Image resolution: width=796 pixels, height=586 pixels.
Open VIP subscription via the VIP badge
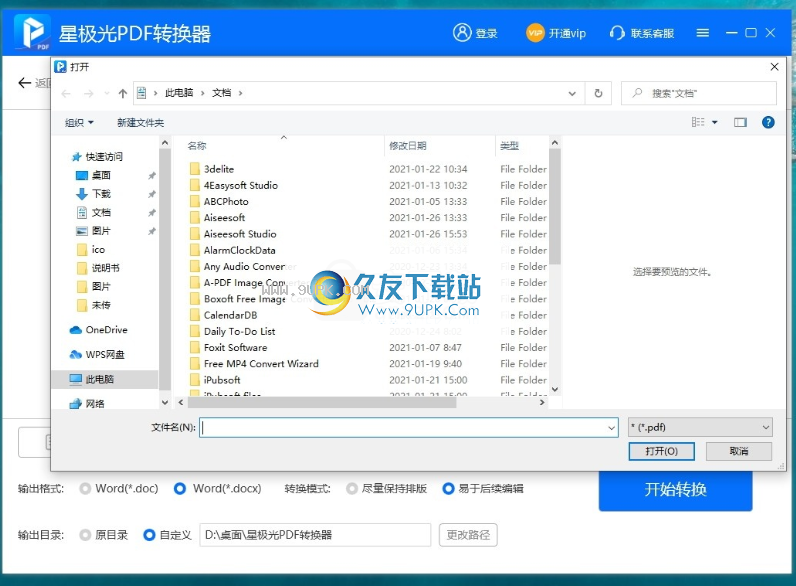[x=535, y=34]
